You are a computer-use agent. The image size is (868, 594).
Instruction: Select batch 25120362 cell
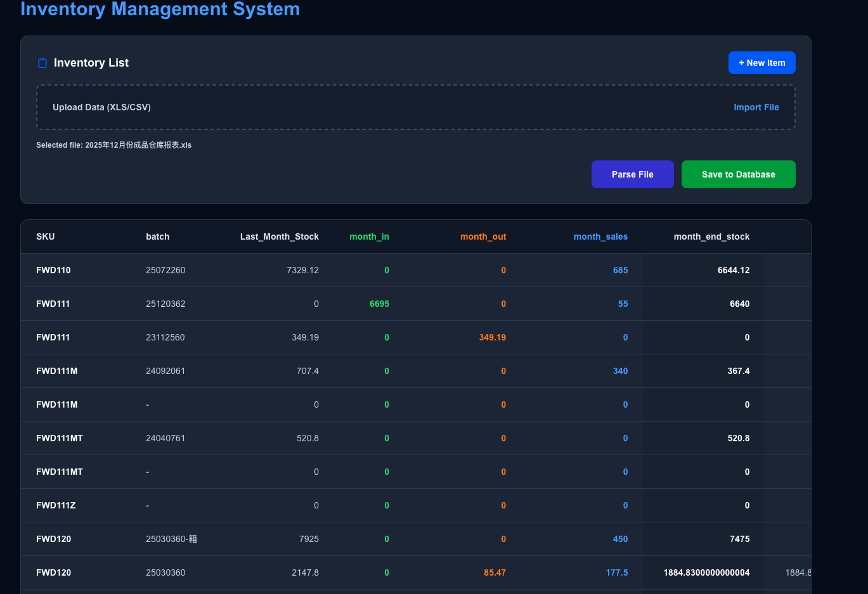(x=165, y=304)
